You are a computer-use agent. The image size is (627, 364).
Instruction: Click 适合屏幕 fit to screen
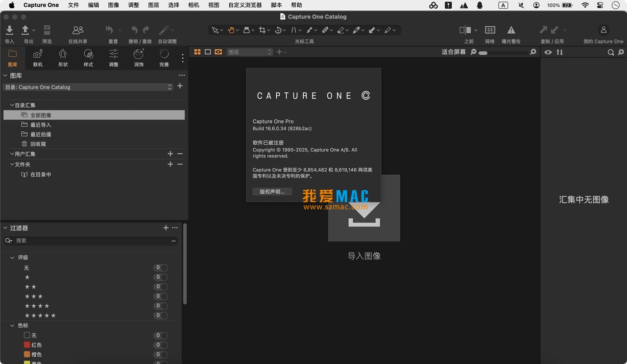pyautogui.click(x=454, y=52)
